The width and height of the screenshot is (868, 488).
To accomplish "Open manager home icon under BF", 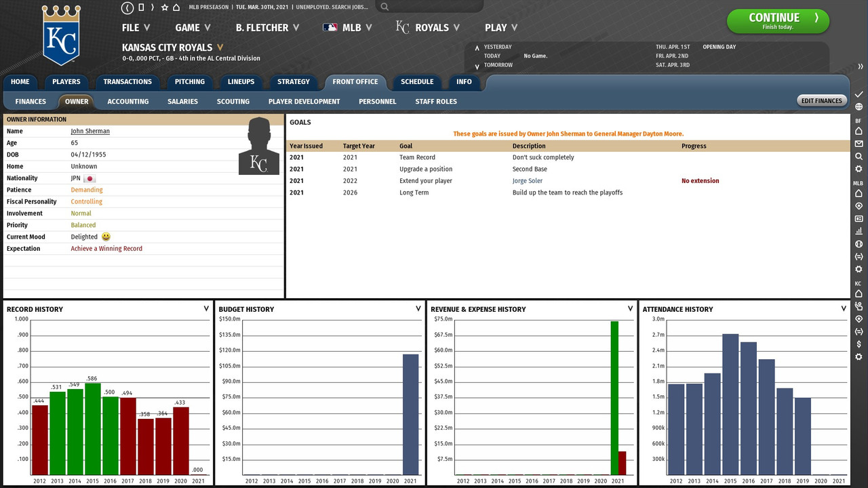I will (x=859, y=131).
